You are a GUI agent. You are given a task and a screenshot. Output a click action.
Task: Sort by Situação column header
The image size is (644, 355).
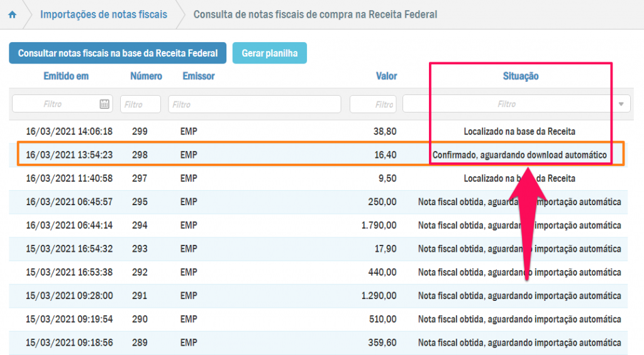[x=520, y=76]
